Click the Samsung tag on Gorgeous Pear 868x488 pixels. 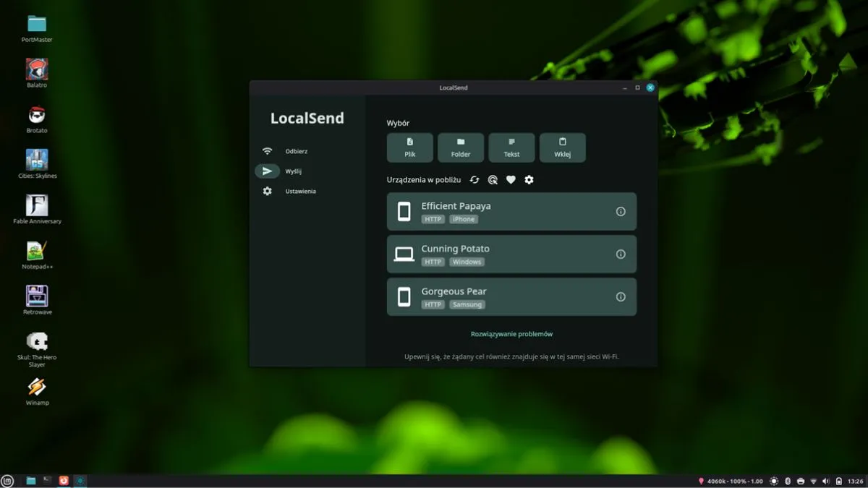coord(467,304)
